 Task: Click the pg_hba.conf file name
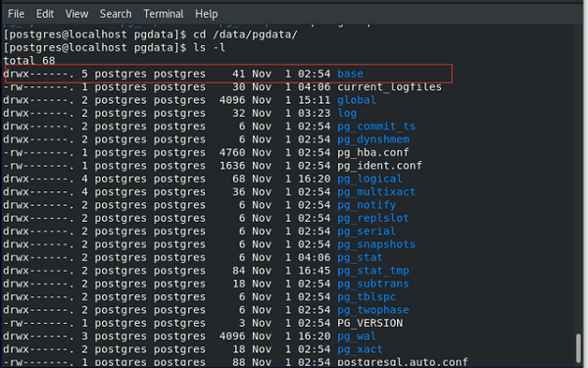click(373, 152)
